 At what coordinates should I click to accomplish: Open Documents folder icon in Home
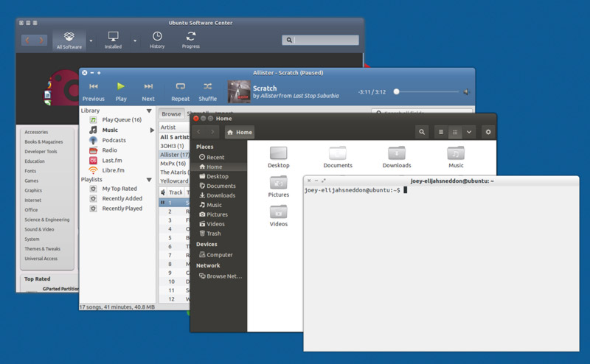338,157
